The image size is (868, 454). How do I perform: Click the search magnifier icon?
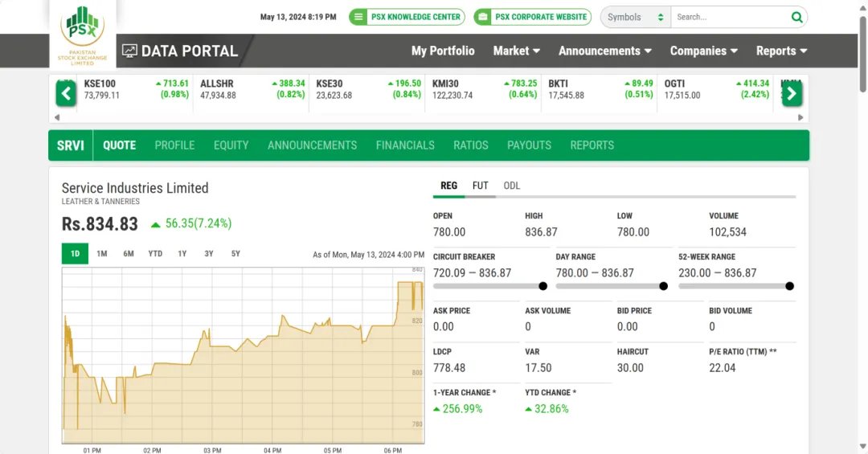(x=796, y=17)
